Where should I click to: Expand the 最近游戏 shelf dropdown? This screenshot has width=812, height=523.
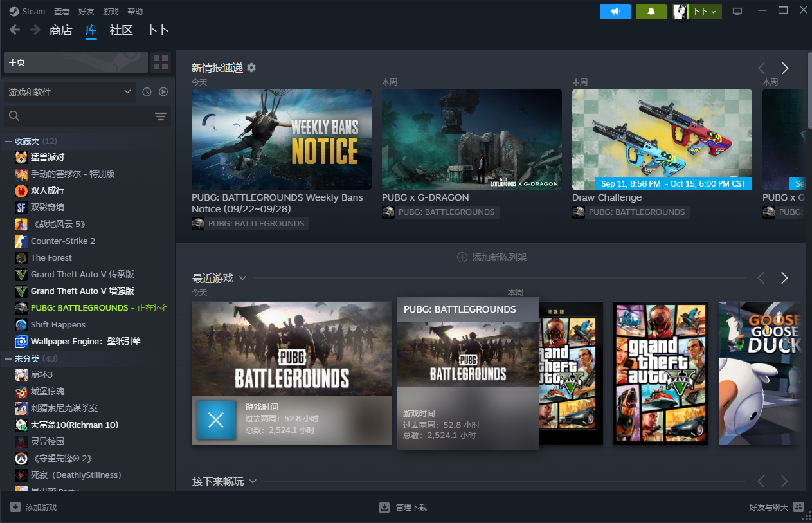[x=242, y=278]
